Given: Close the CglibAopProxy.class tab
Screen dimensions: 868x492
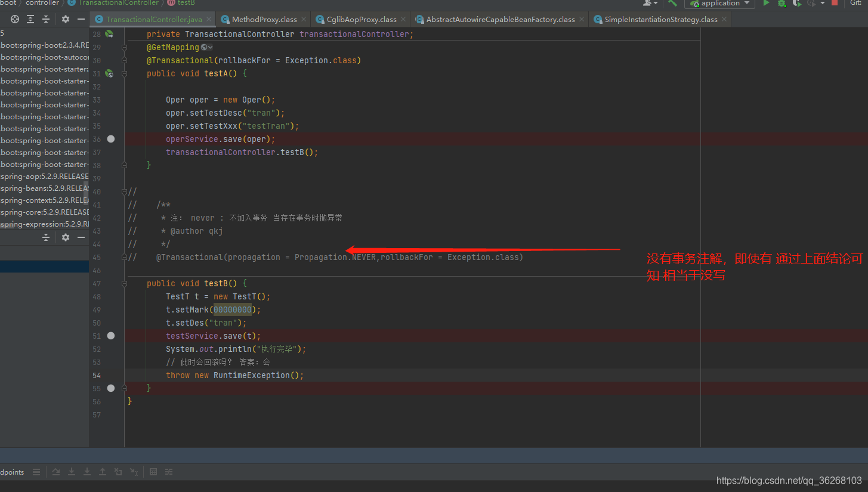Looking at the screenshot, I should click(403, 20).
